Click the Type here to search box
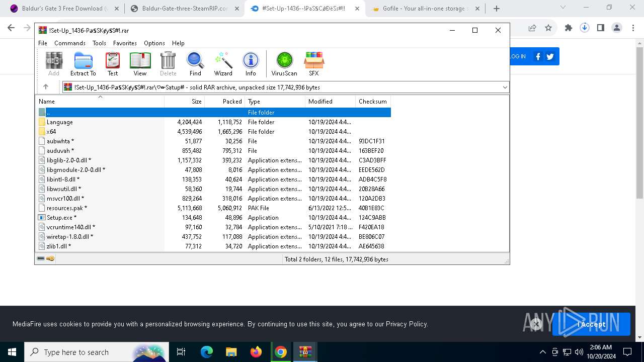Viewport: 644px width, 362px height. [97, 352]
